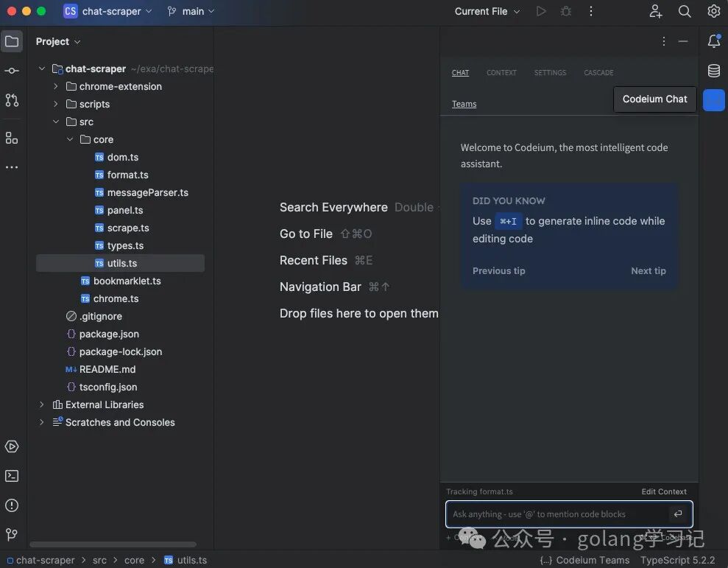
Task: Switch to the SETTINGS tab
Action: point(550,73)
